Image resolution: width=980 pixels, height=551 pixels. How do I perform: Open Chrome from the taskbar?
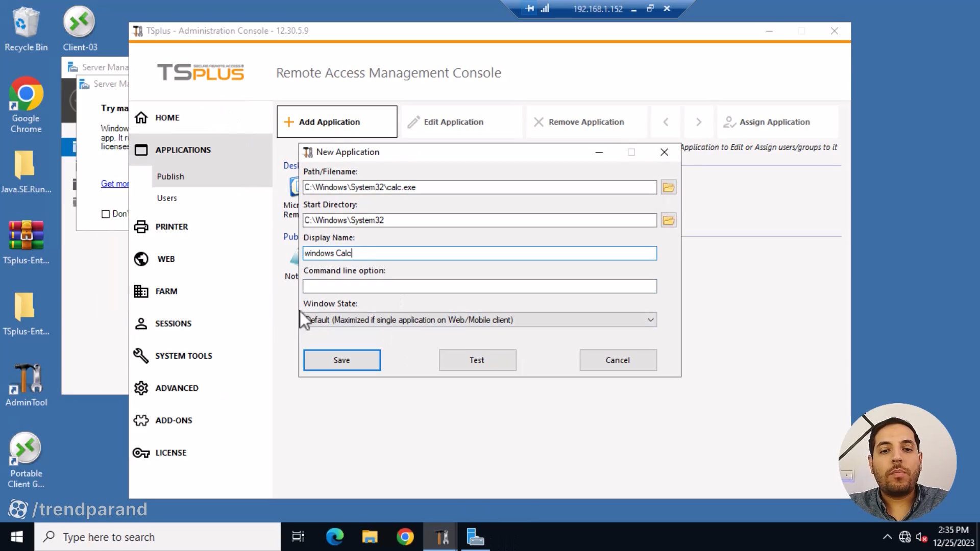405,537
